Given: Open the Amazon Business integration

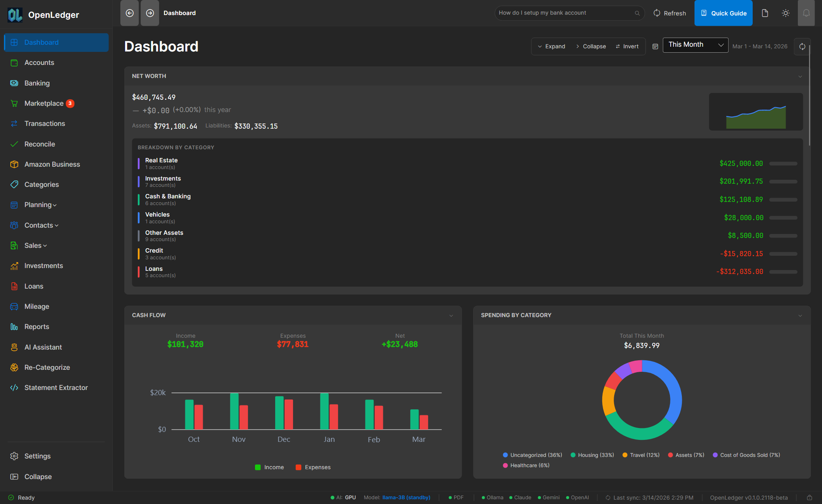Looking at the screenshot, I should tap(52, 164).
